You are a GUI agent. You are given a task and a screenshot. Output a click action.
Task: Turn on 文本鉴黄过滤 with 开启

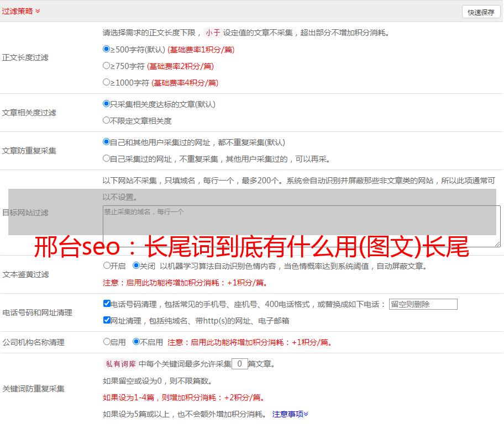[107, 266]
